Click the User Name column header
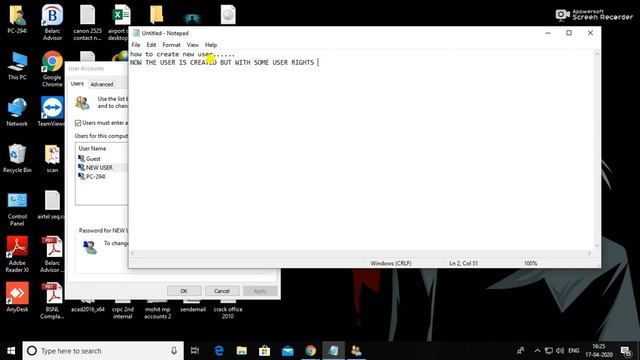 (92, 149)
